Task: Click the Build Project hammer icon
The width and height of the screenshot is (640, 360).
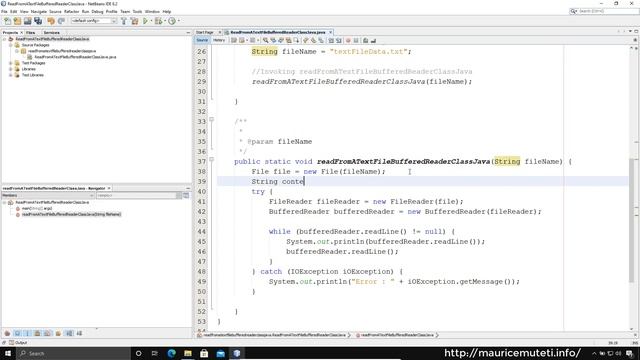Action: tap(124, 21)
